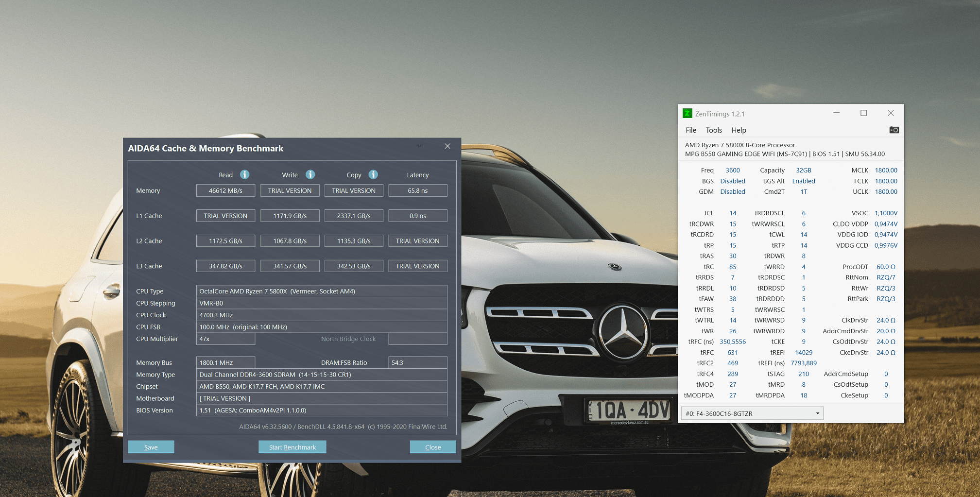Click the Save button in AIDA64
Screen dimensions: 980x497
[151, 447]
